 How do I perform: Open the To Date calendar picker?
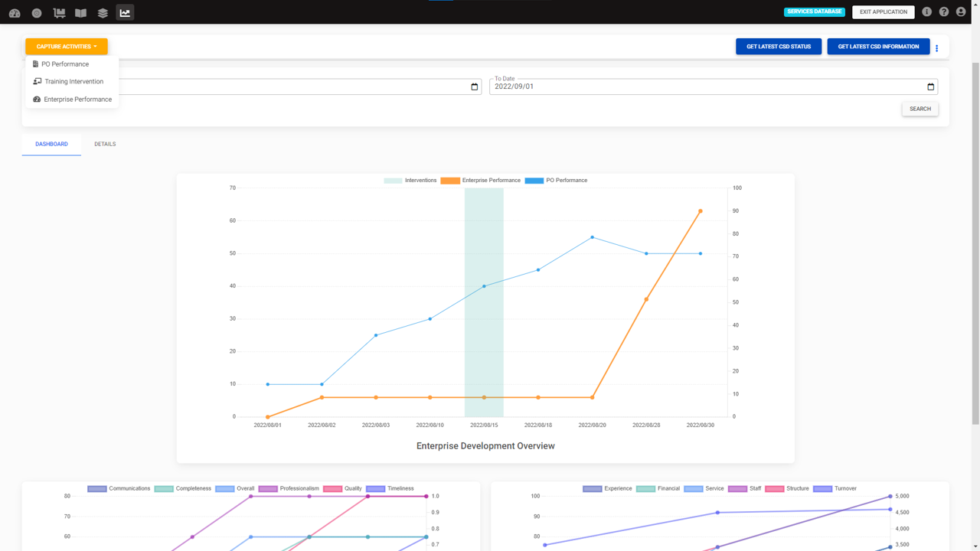[x=930, y=86]
